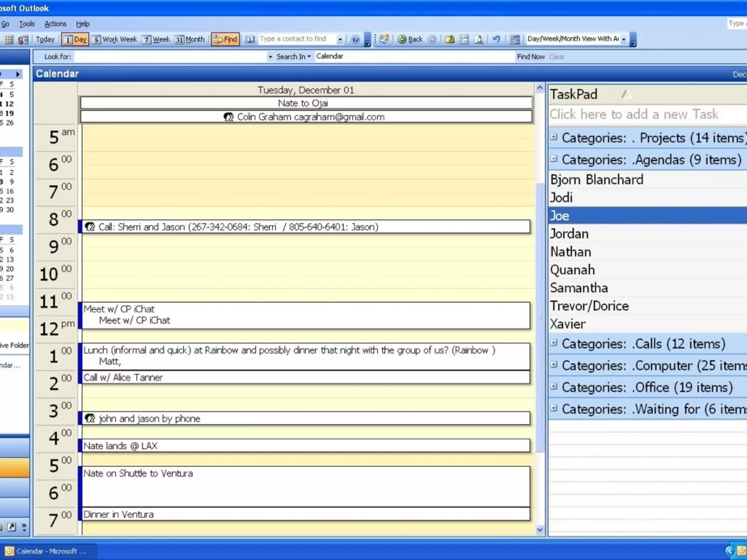Collapse the .Agendas category group
Viewport: 747px width, 560px height.
coord(554,159)
